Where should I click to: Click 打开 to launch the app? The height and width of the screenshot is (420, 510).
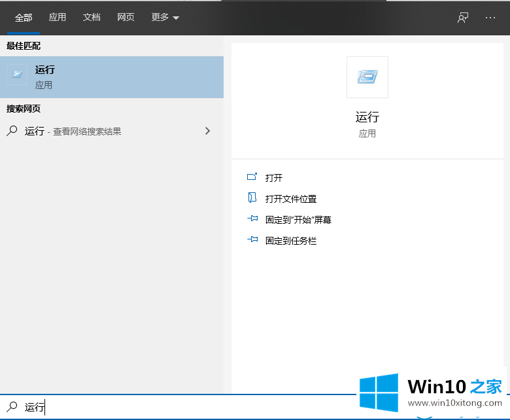pyautogui.click(x=274, y=178)
